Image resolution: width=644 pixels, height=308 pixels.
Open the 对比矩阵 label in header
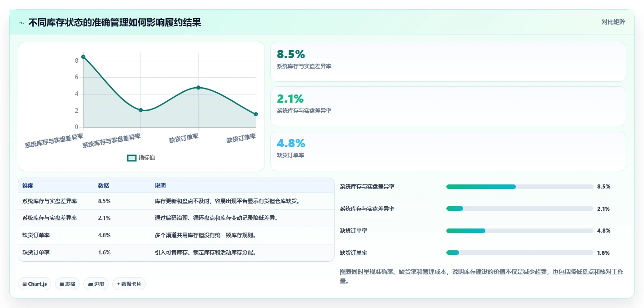614,22
